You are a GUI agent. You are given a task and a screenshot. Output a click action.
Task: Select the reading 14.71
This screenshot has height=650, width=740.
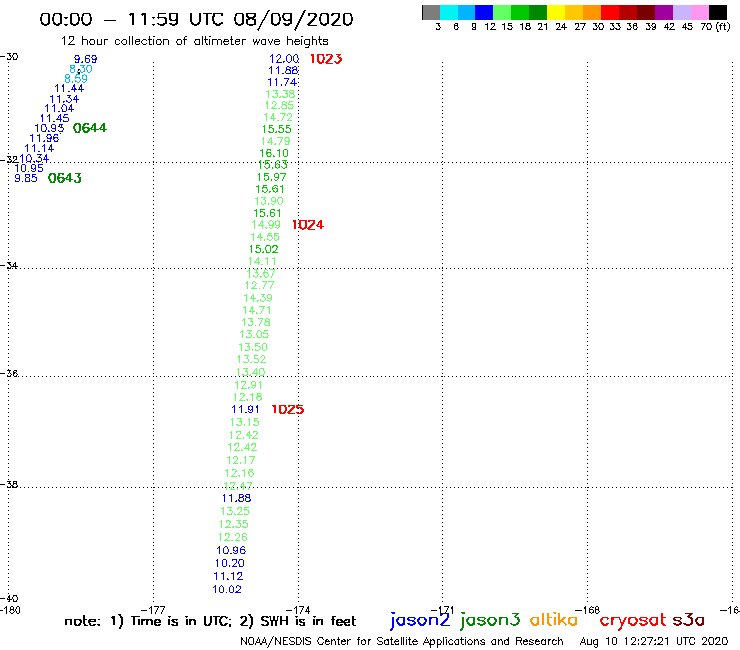[x=257, y=310]
